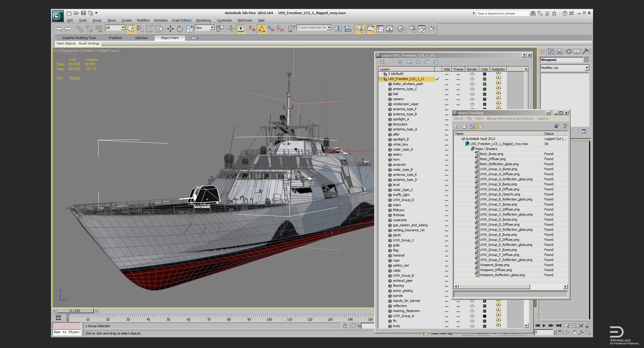Viewport: 644px width, 348px height.
Task: Toggle Render teapot for camera row
Action: 472,99
